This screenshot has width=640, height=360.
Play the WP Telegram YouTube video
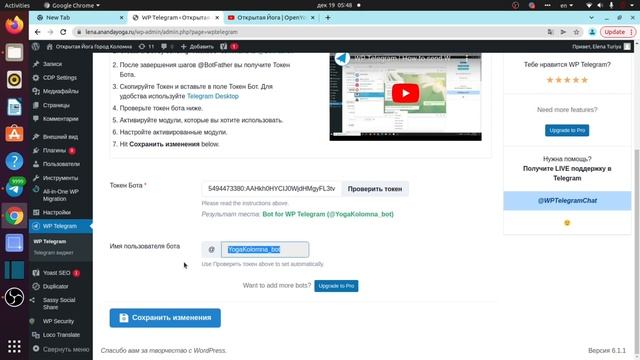point(405,93)
